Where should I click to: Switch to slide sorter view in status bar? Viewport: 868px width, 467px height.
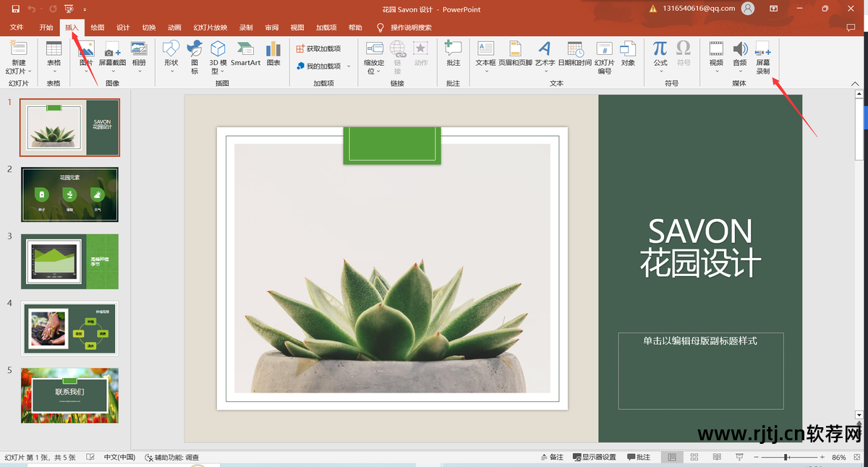(x=694, y=458)
